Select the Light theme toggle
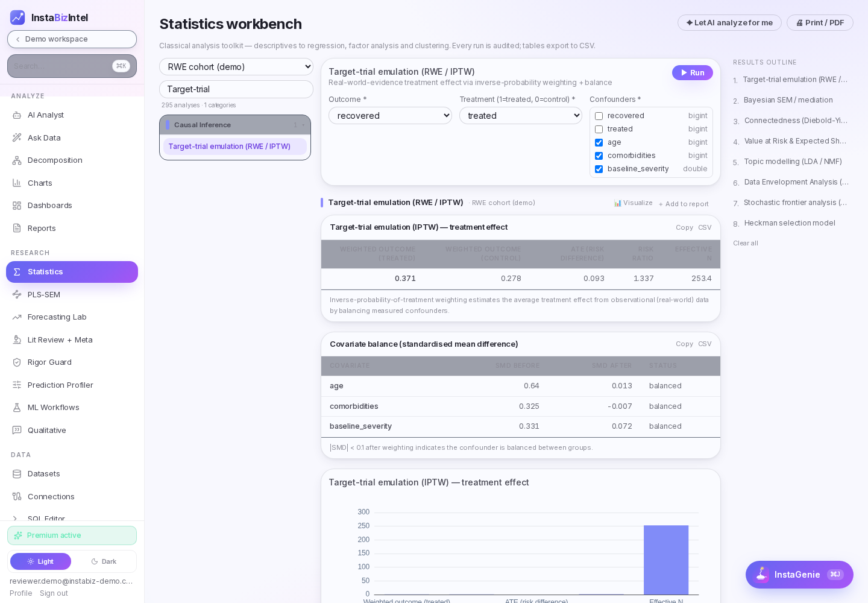868x603 pixels. click(40, 561)
